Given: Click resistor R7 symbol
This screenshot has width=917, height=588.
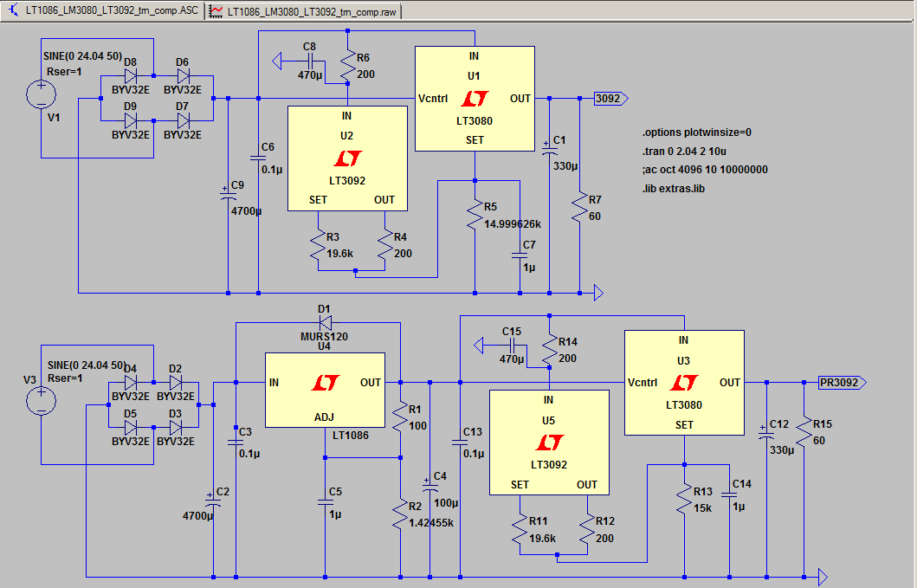Looking at the screenshot, I should 579,207.
